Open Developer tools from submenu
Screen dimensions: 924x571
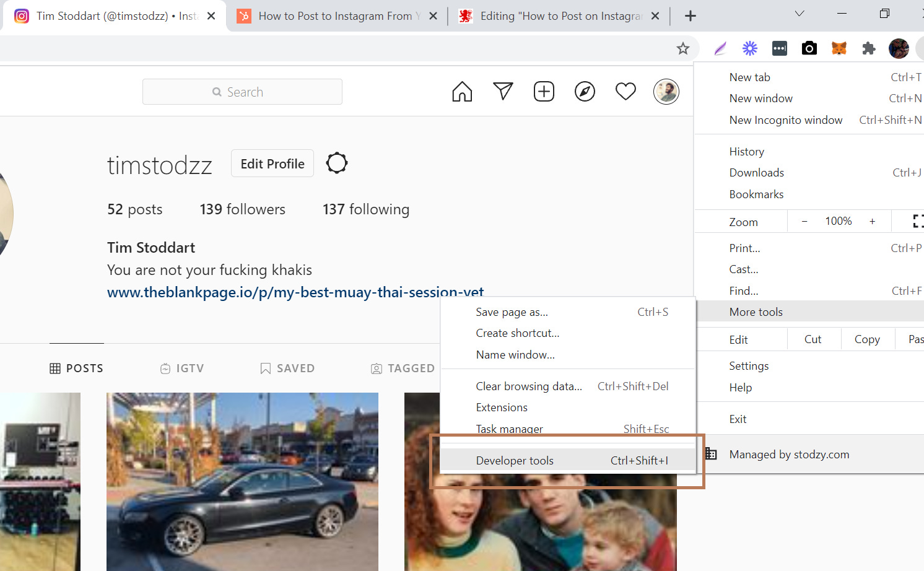click(568, 461)
